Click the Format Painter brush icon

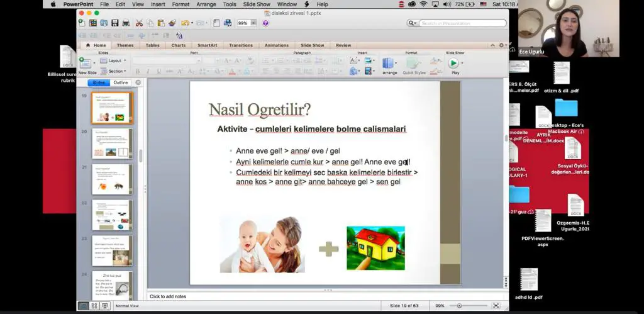point(172,23)
